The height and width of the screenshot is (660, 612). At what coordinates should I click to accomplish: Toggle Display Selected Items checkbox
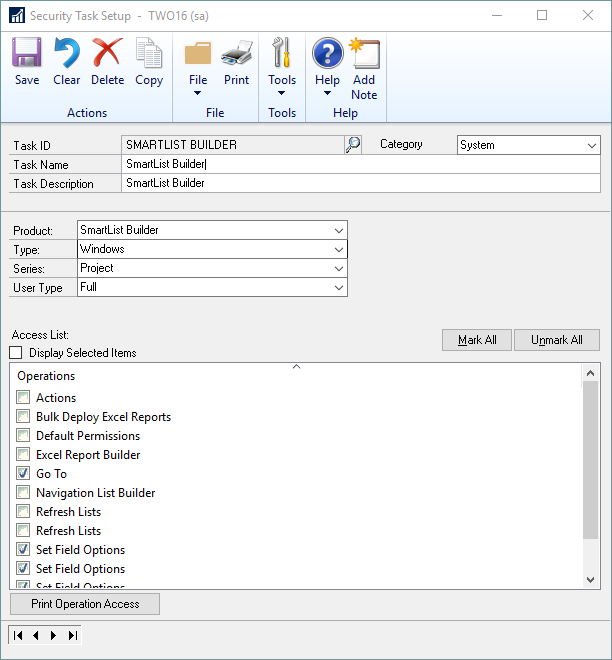(x=16, y=353)
